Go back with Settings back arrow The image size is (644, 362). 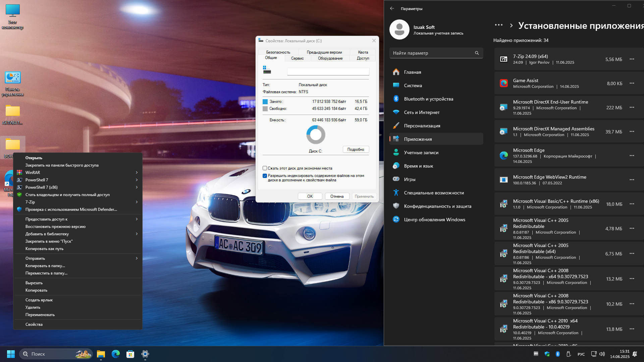point(392,8)
